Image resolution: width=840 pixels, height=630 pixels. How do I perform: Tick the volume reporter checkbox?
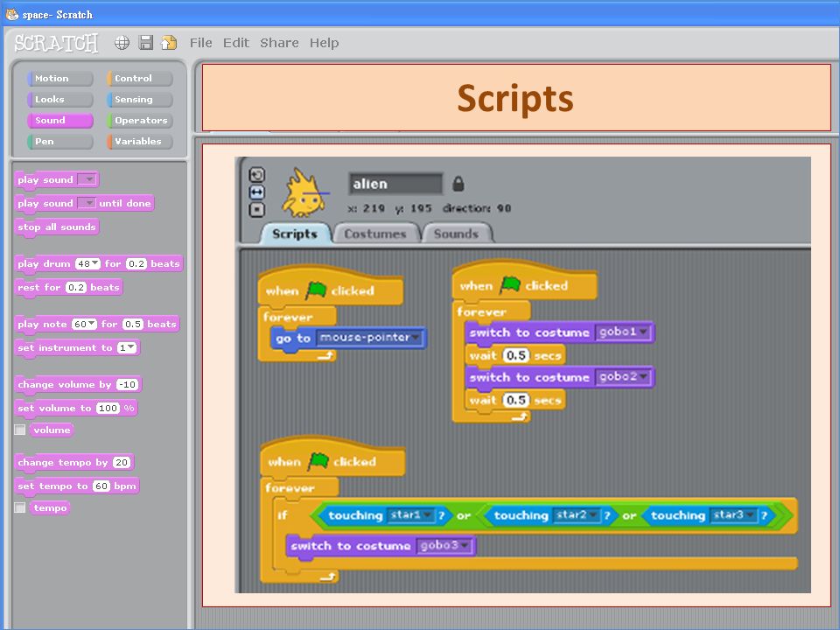[20, 430]
